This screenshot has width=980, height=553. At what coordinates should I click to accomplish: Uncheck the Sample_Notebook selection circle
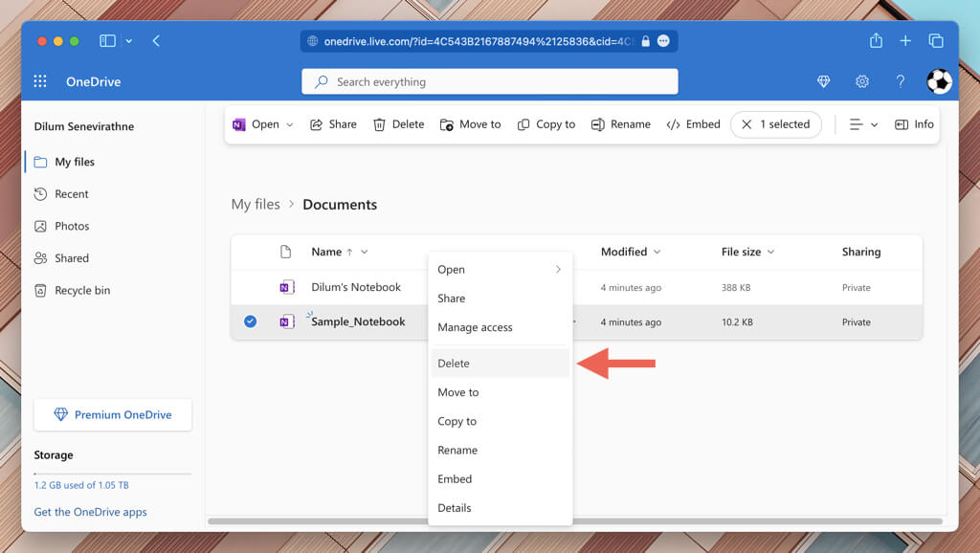click(250, 322)
